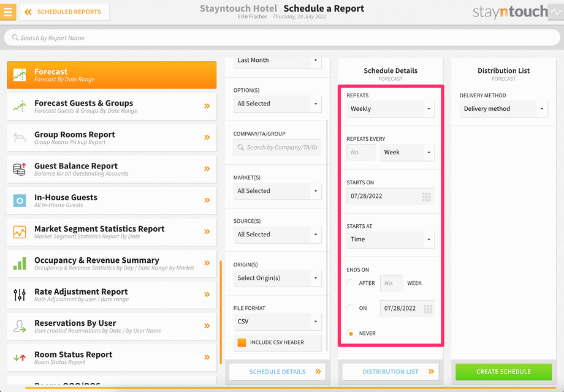Image resolution: width=564 pixels, height=392 pixels.
Task: Click the Occupancy & Revenue bar chart icon
Action: click(x=20, y=263)
